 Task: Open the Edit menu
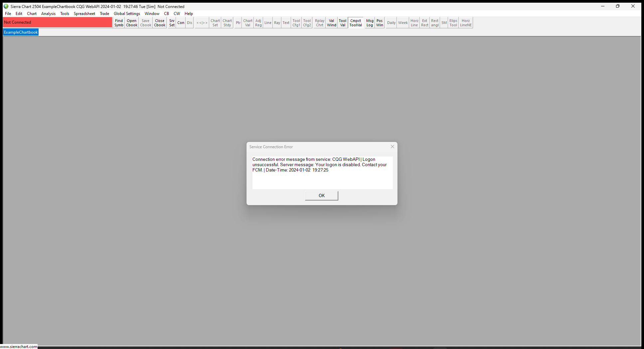pyautogui.click(x=19, y=14)
